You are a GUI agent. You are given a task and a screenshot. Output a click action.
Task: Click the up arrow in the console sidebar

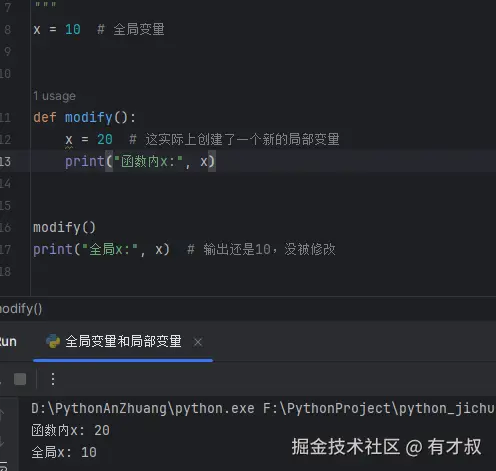[x=2, y=415]
